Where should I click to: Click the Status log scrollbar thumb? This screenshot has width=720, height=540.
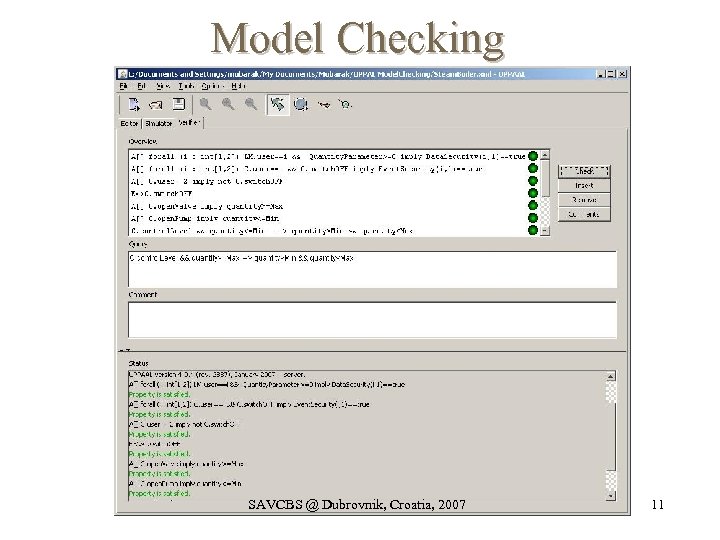[x=611, y=437]
